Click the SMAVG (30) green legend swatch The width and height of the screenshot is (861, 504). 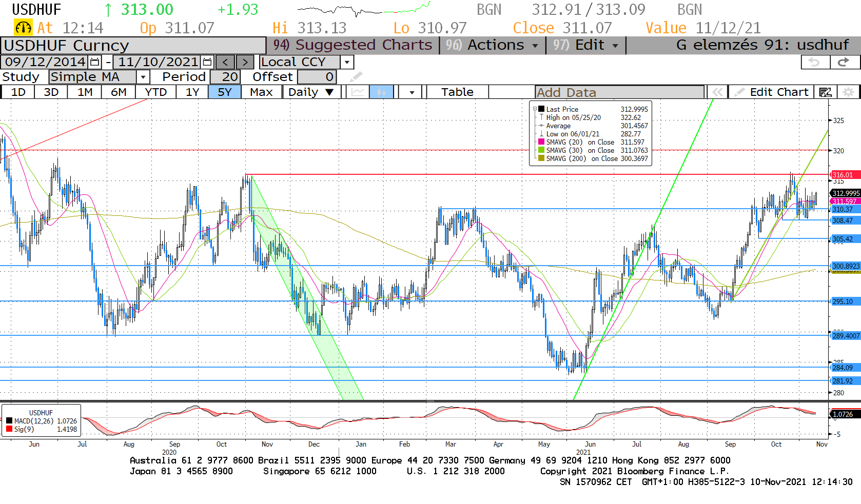(541, 150)
